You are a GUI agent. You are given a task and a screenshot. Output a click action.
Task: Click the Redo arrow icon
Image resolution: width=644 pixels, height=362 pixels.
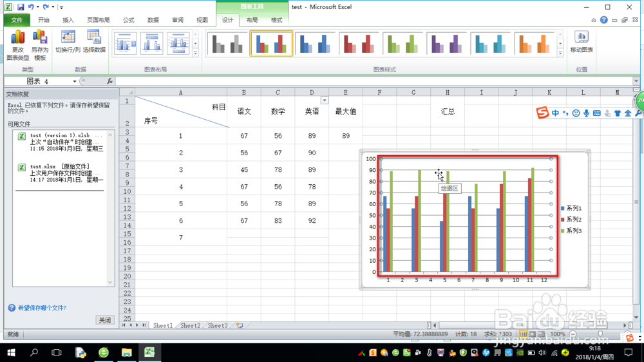[46, 7]
